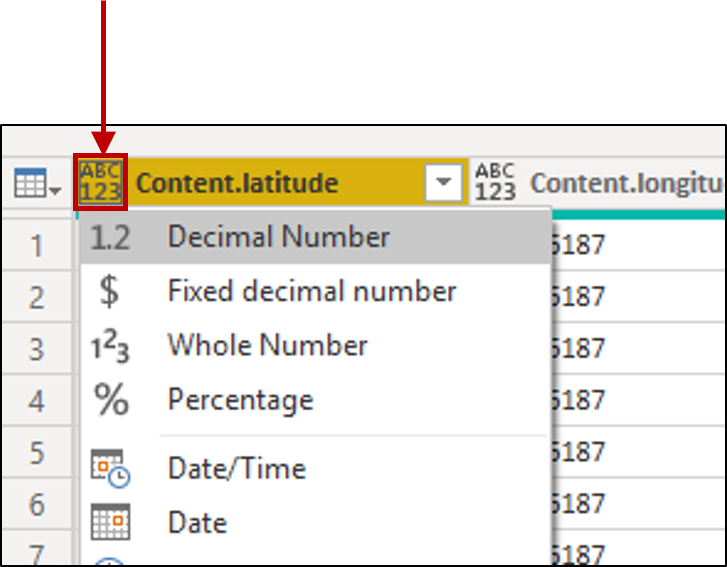Select row number 4

coord(37,401)
